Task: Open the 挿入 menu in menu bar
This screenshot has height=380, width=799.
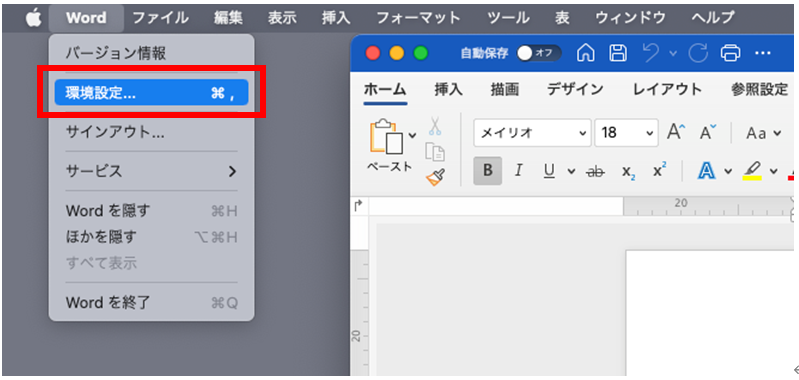Action: [x=336, y=18]
